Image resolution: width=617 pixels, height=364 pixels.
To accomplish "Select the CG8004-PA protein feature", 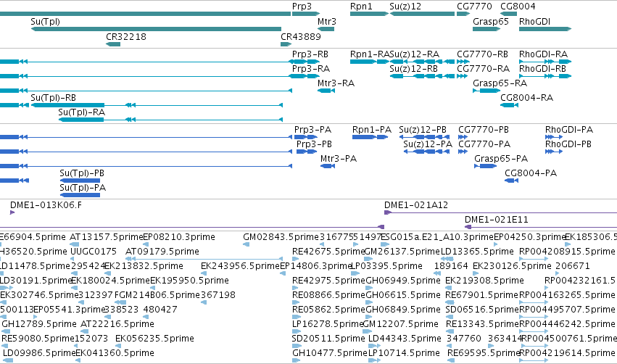I will (x=512, y=181).
